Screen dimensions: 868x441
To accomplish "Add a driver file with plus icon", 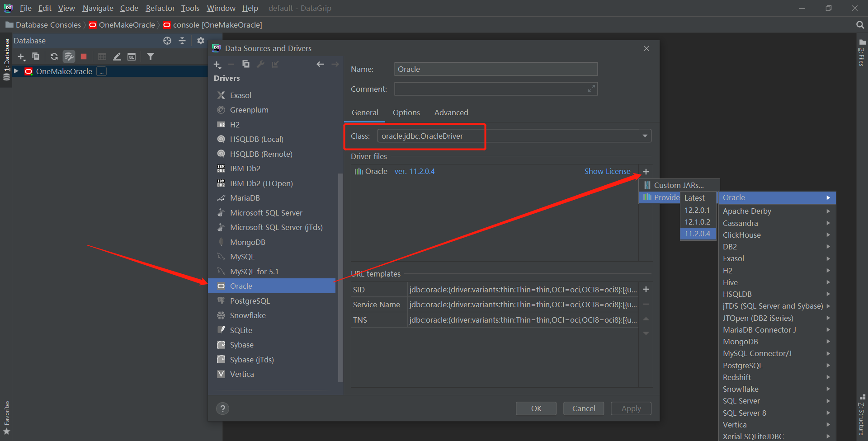I will [x=646, y=172].
